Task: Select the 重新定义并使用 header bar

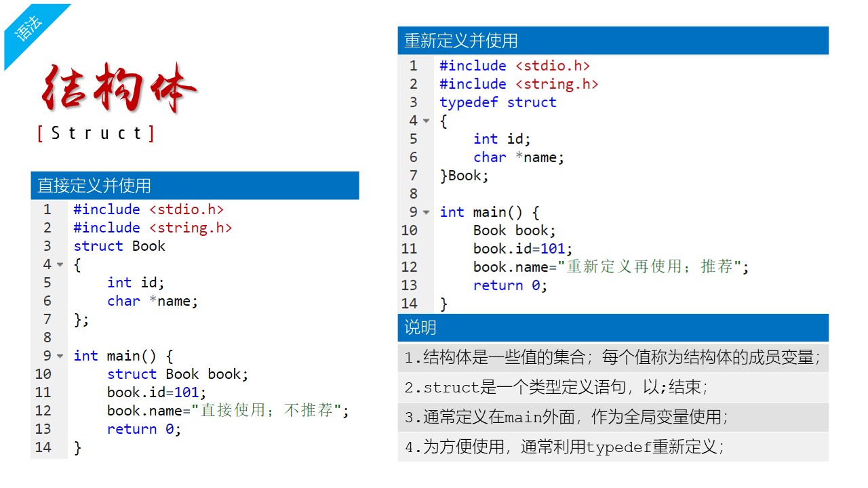Action: coord(612,41)
